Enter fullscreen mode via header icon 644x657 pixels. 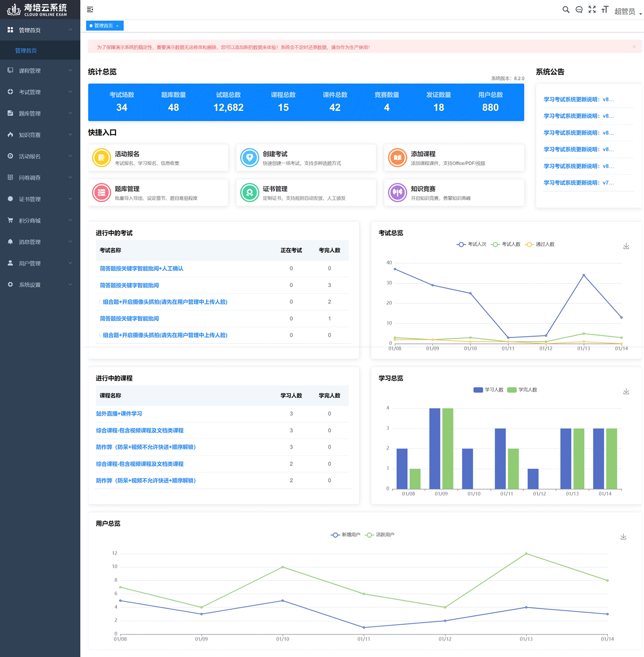coord(592,9)
